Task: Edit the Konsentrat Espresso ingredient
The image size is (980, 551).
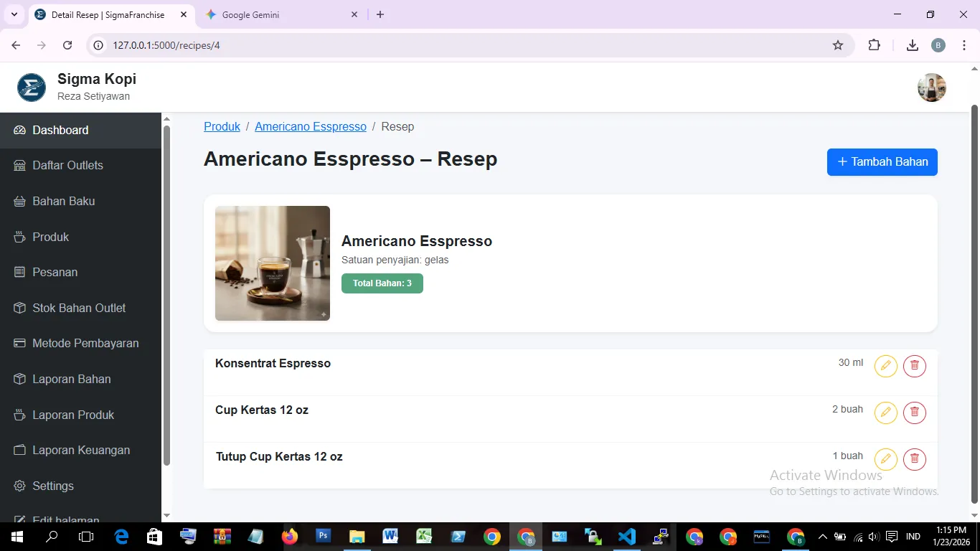Action: [x=885, y=366]
